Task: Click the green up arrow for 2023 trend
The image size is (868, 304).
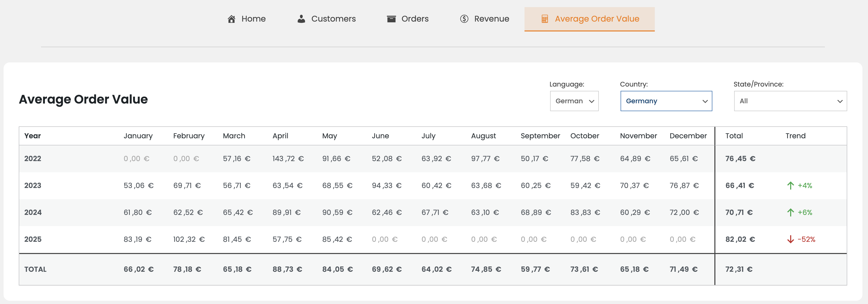Action: pos(790,185)
